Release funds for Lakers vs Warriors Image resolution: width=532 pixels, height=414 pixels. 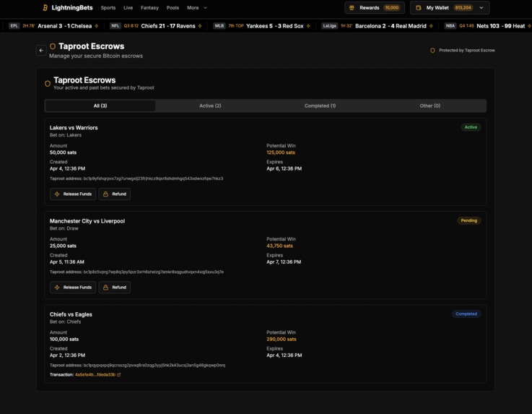coord(73,194)
